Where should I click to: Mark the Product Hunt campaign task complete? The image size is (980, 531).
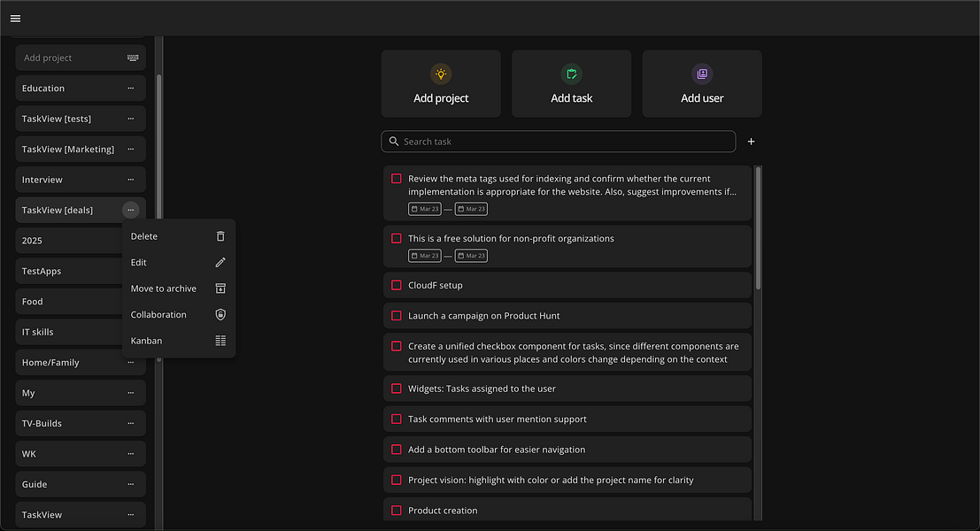396,315
